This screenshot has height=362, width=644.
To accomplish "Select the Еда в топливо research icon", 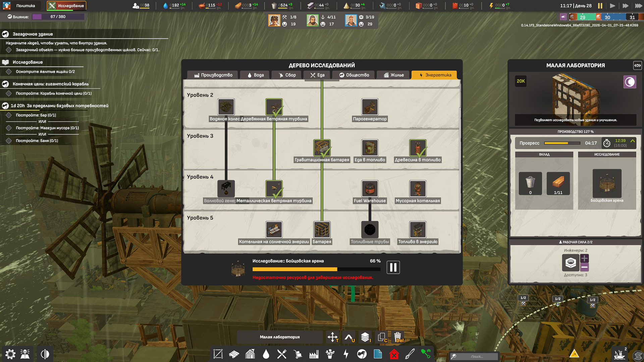I will coord(370,148).
